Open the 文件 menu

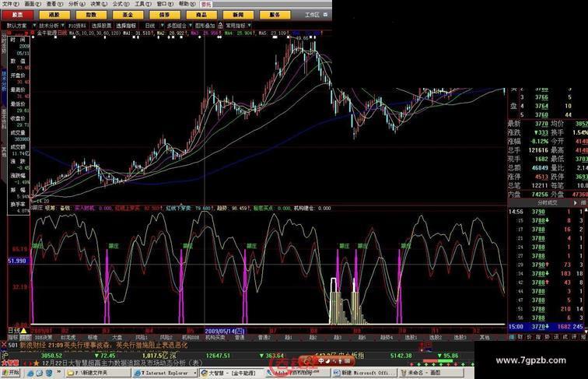click(11, 4)
